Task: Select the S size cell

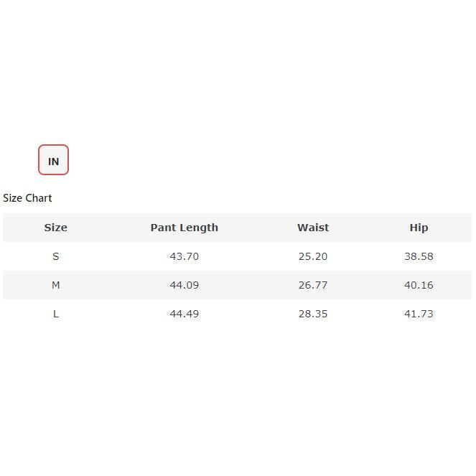Action: tap(55, 256)
